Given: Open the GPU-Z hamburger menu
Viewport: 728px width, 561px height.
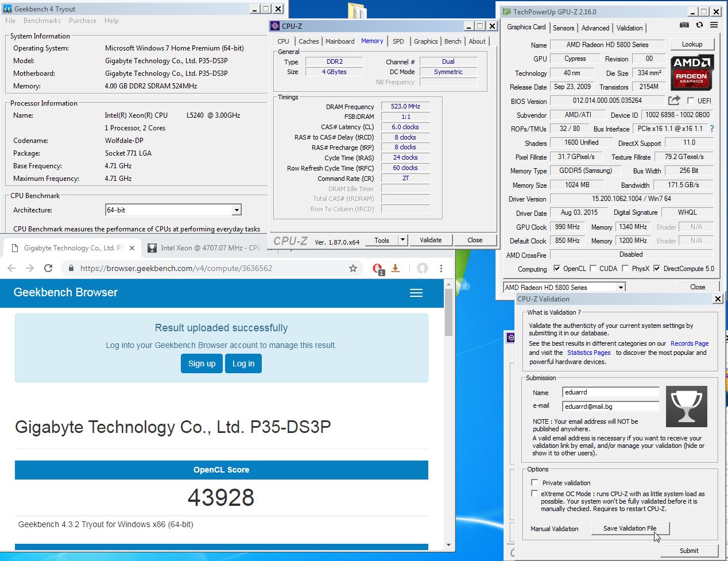Looking at the screenshot, I should click(714, 25).
